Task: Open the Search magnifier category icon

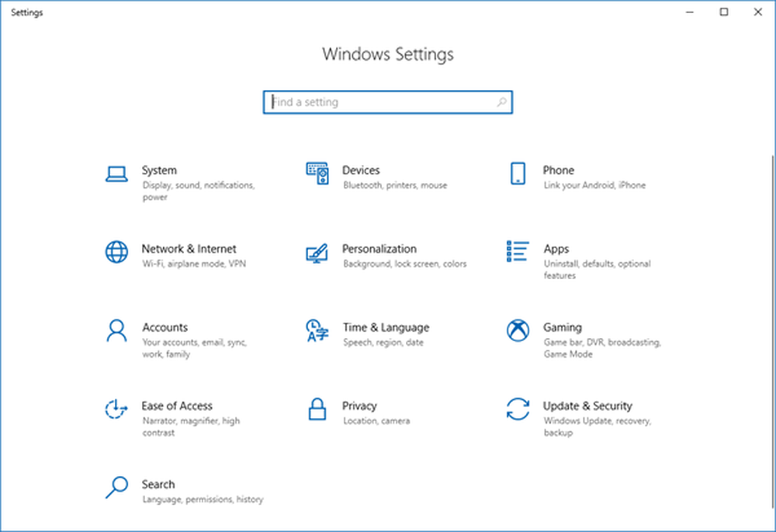Action: [116, 488]
